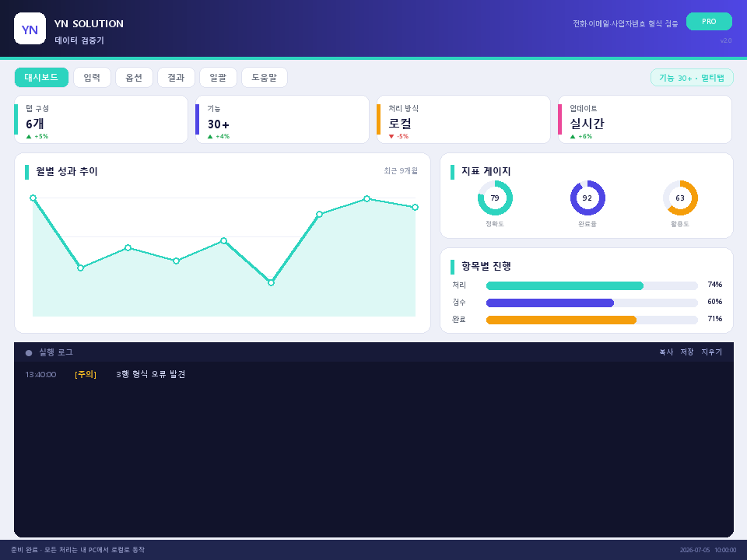
Task: Click the +6% up-trend indicator
Action: (x=581, y=137)
